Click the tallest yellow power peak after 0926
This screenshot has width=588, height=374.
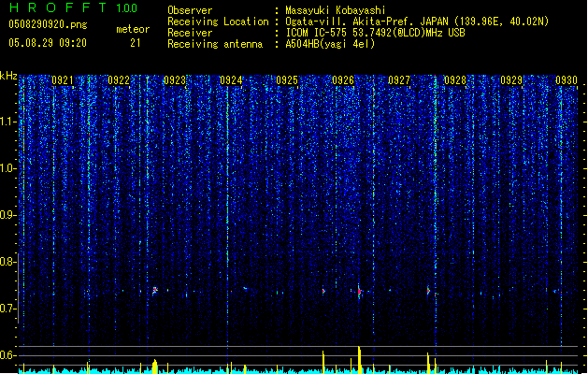tap(359, 359)
